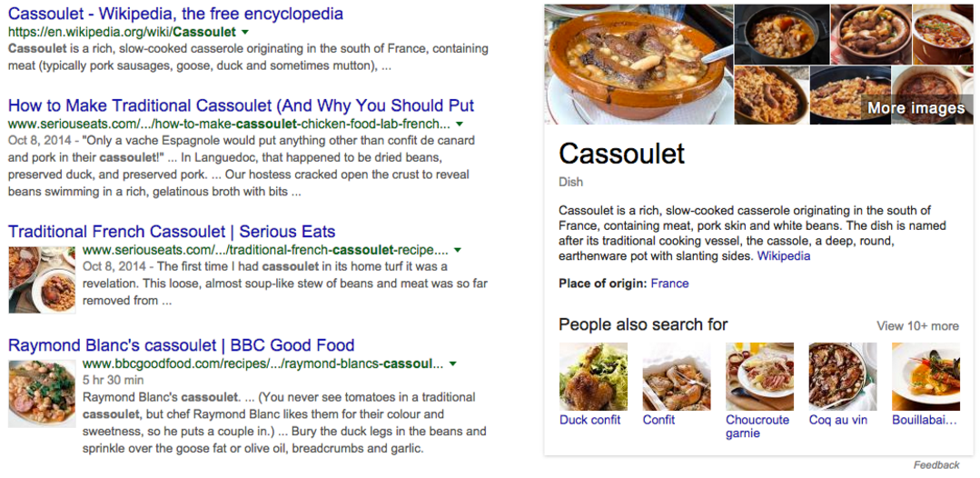Click the Serious Eats result thumbnail image
The image size is (980, 478).
click(x=42, y=280)
